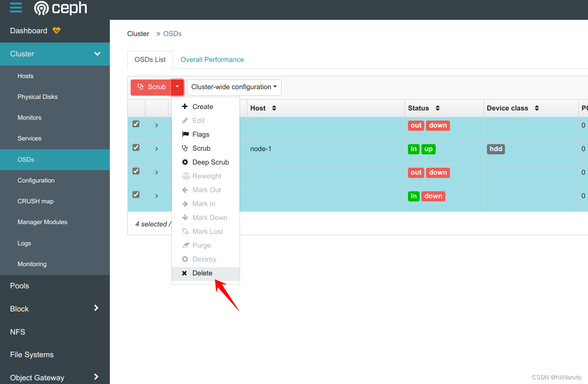Open NFS in the sidebar
The image size is (588, 384).
(x=55, y=332)
